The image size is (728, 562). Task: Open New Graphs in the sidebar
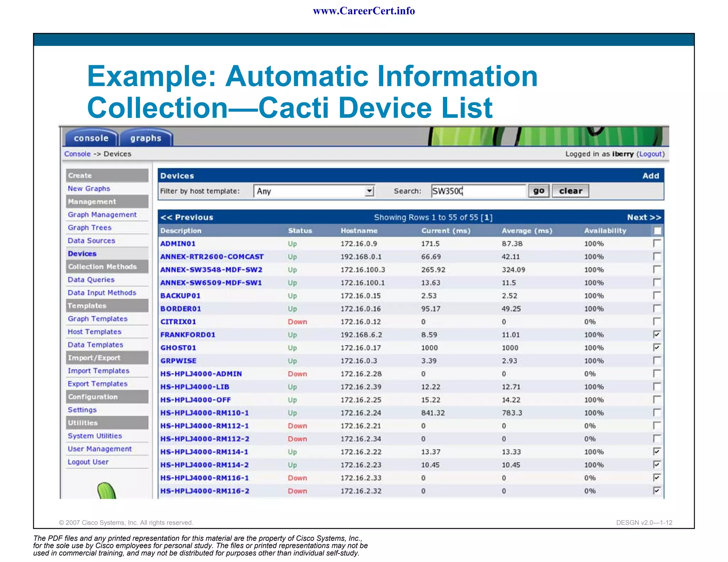click(x=89, y=189)
